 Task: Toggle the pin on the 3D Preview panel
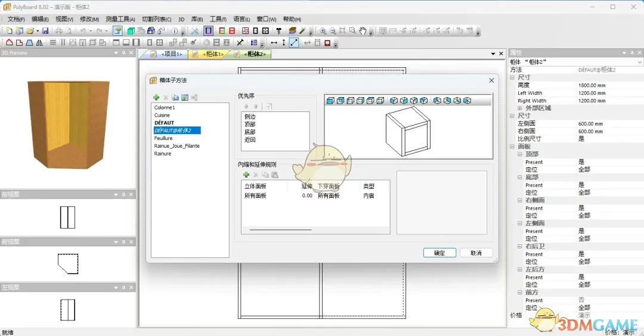click(123, 52)
